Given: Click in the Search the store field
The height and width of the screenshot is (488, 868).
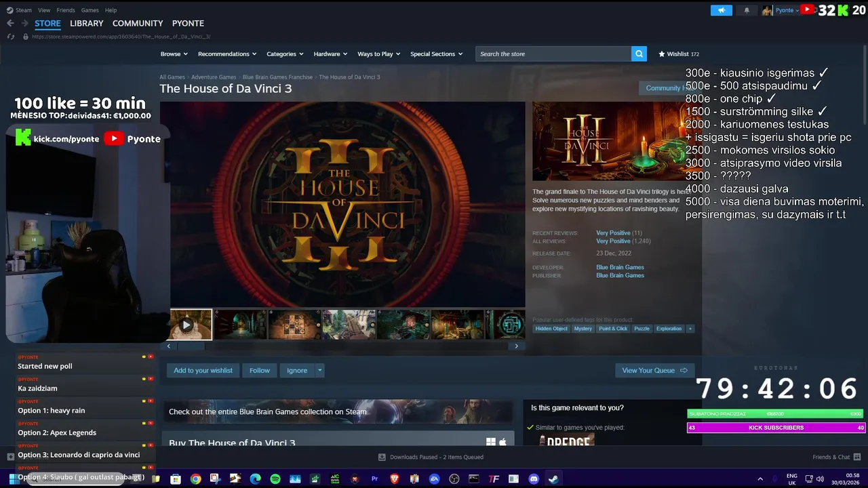Looking at the screenshot, I should pos(553,54).
